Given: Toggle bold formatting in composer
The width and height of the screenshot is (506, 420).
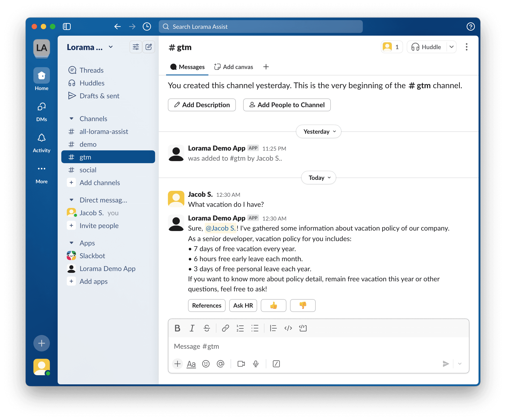Looking at the screenshot, I should tap(177, 328).
